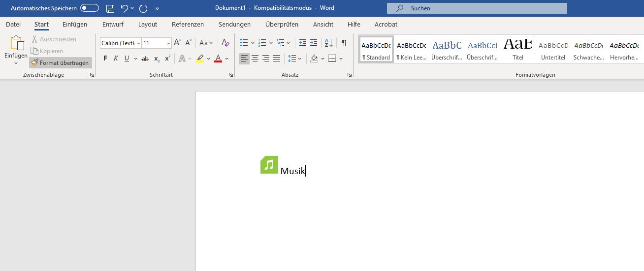Image resolution: width=644 pixels, height=271 pixels.
Task: Toggle superscript x² formatting
Action: point(167,59)
